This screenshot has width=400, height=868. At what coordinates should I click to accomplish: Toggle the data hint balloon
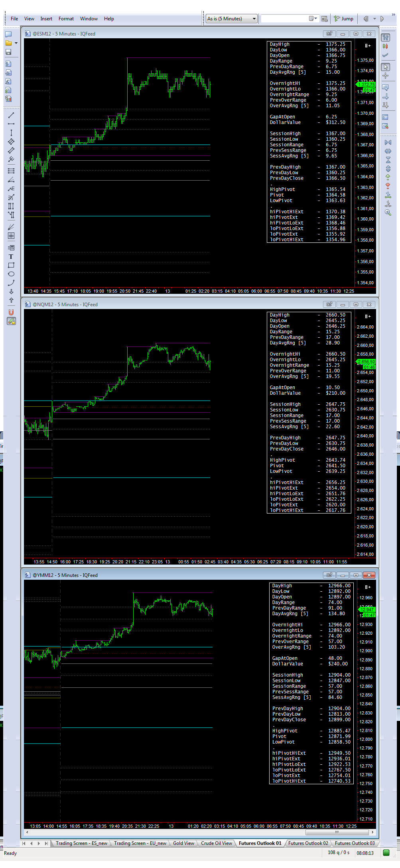click(x=386, y=87)
